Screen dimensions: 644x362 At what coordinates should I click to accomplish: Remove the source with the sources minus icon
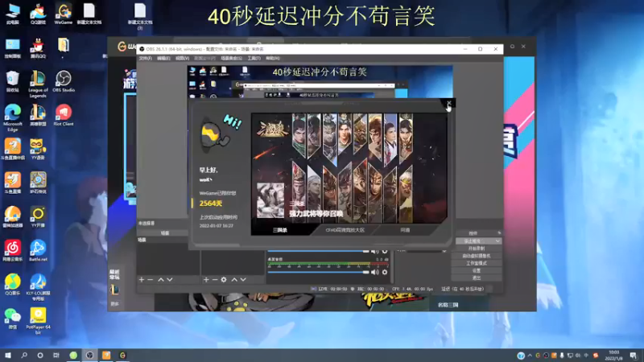pos(214,279)
